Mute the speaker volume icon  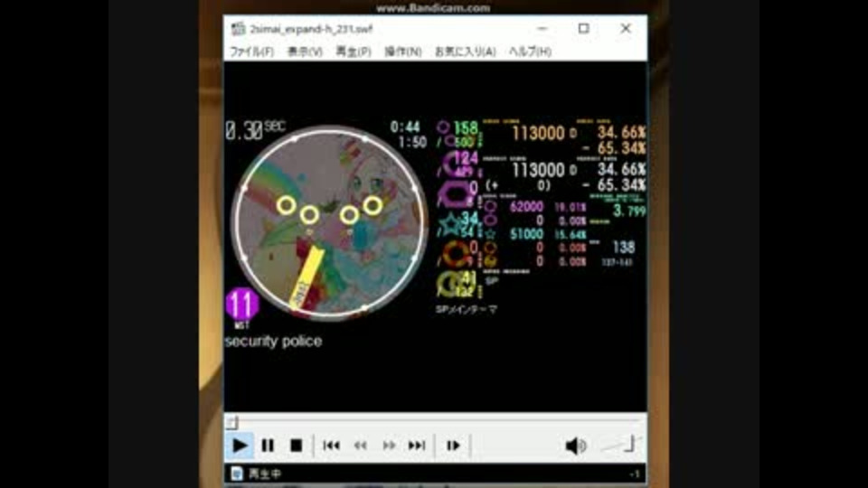point(575,446)
